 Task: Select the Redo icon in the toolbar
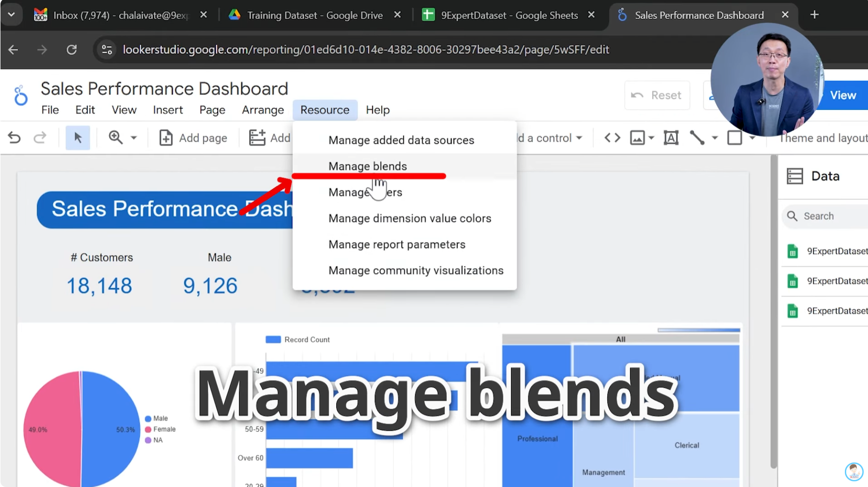40,137
